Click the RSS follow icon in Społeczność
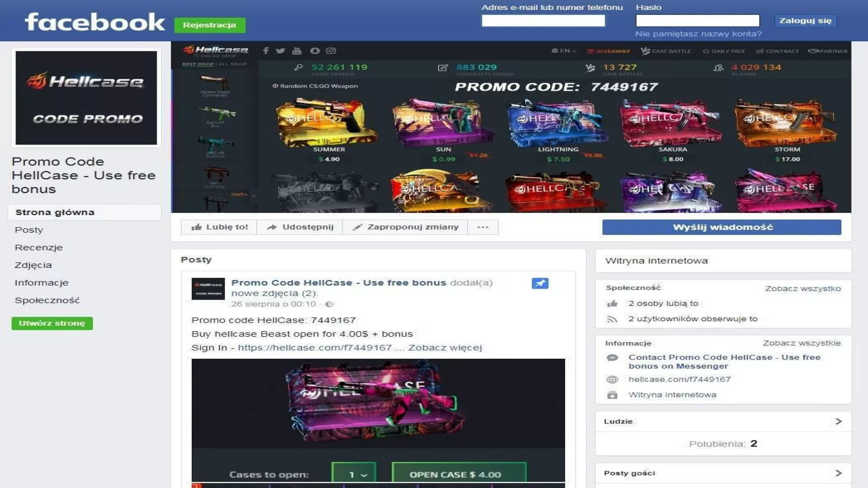Screen dimensions: 868x488 point(612,319)
